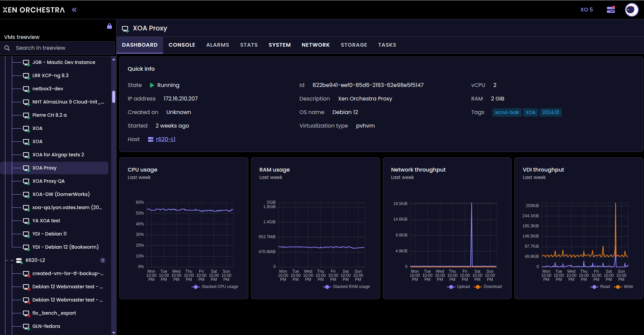Click the VM icon for XOA Proxy QA
Screen dimensions: 644x335
click(26, 181)
